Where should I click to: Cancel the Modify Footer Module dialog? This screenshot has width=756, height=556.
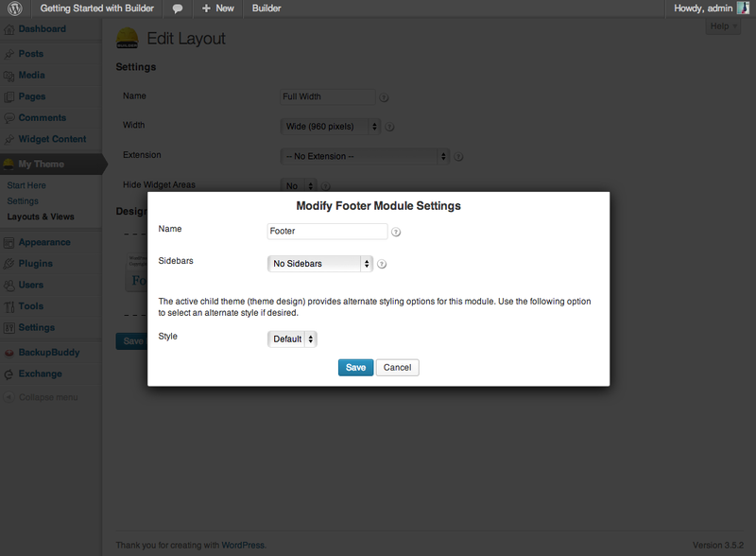pos(397,367)
